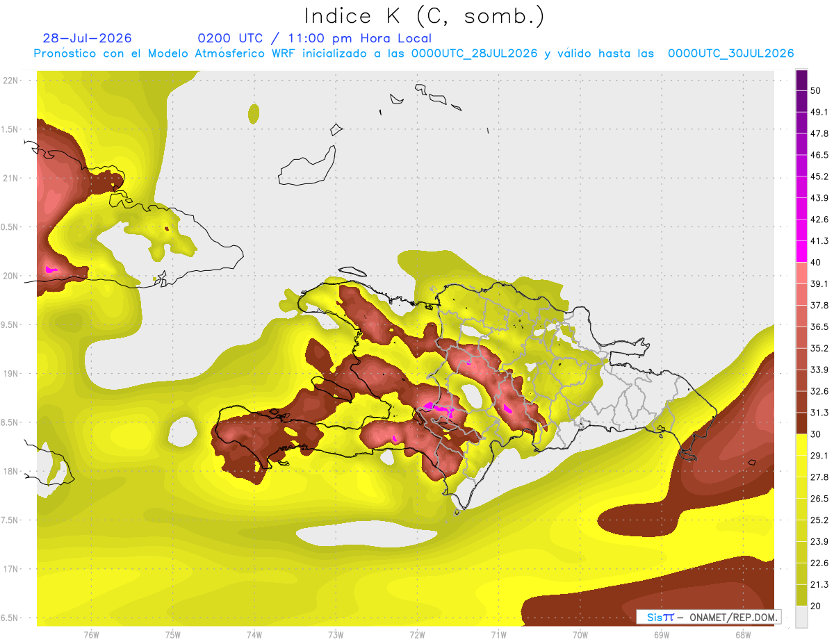Screen dimensions: 834x644
Task: Click the salmon colorbar segment between 39.1 and 40
Action: [x=801, y=273]
